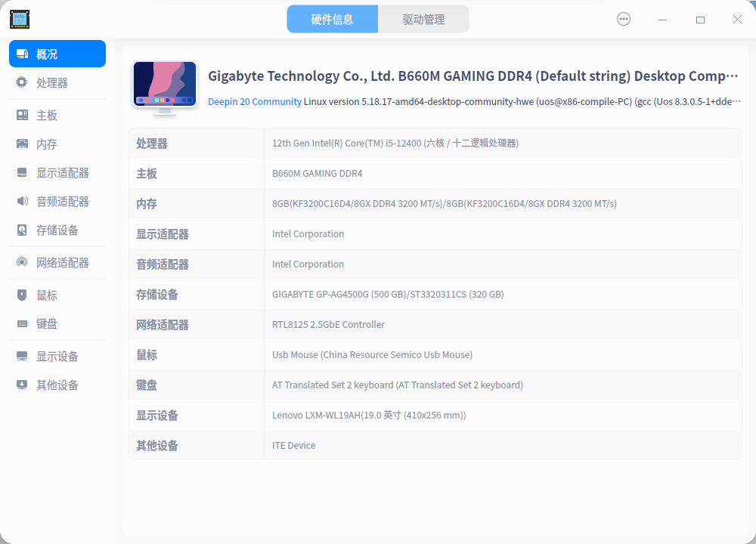Select the 硬件信息 tab
Screen dimensions: 756x544
point(333,18)
